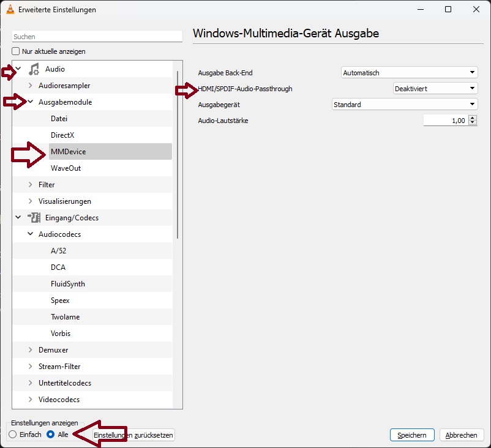Image resolution: width=491 pixels, height=448 pixels.
Task: Select WaveOut output module
Action: [66, 168]
